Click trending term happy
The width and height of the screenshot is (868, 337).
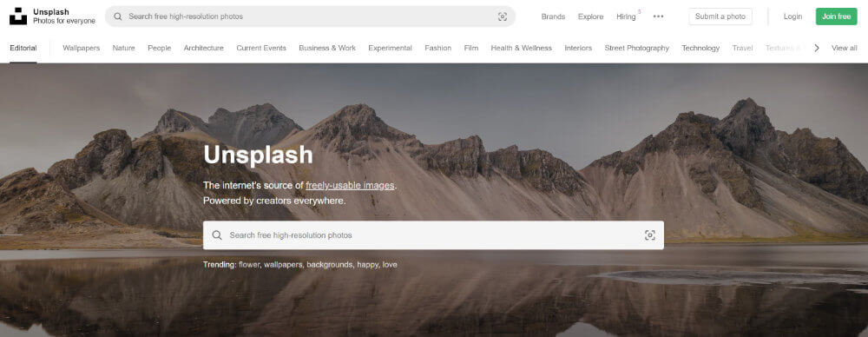pos(367,265)
